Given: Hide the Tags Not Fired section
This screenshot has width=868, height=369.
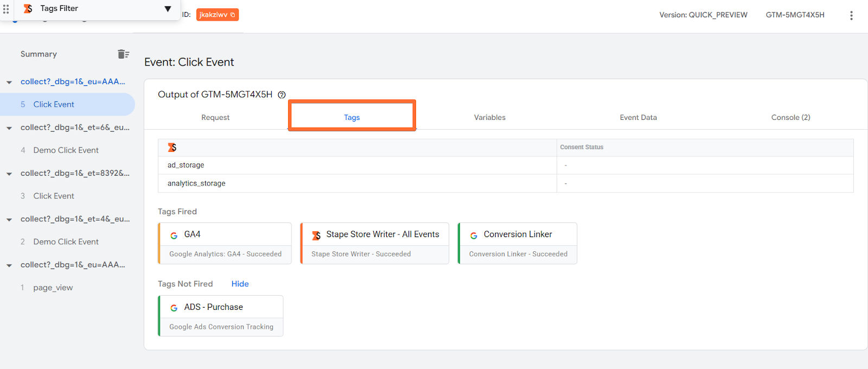Looking at the screenshot, I should [x=240, y=284].
